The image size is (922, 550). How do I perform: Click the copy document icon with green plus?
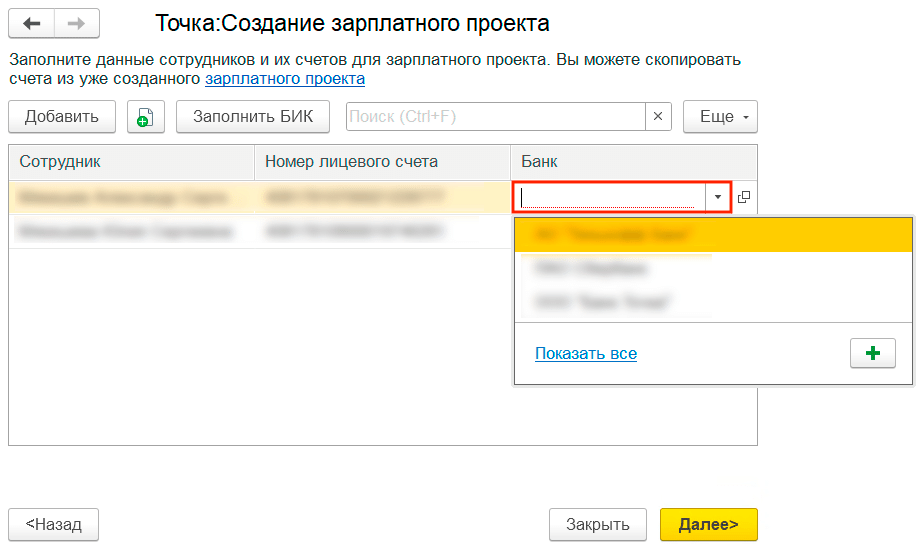[x=146, y=117]
